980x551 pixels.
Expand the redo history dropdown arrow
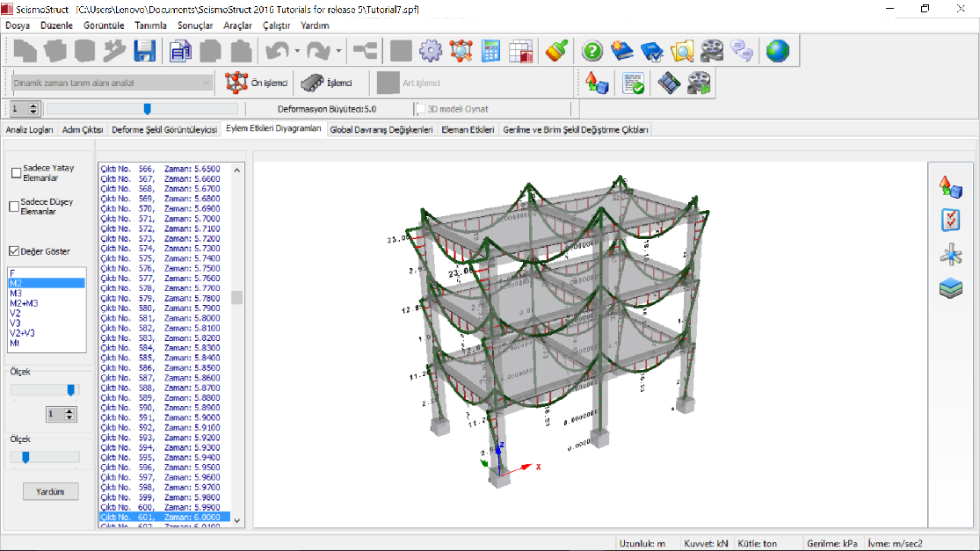tap(338, 52)
